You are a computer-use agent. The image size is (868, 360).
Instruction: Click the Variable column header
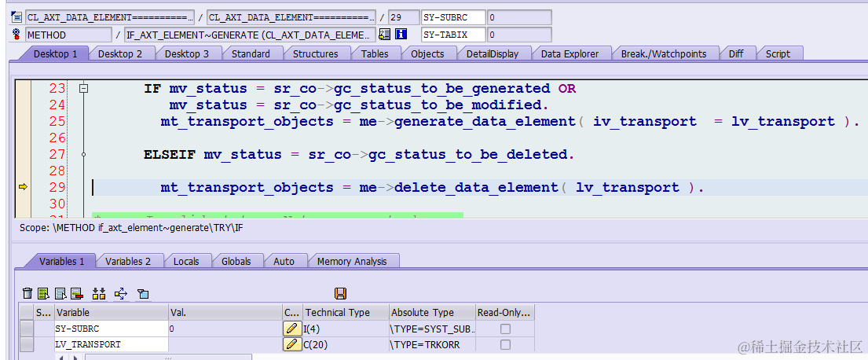[112, 312]
